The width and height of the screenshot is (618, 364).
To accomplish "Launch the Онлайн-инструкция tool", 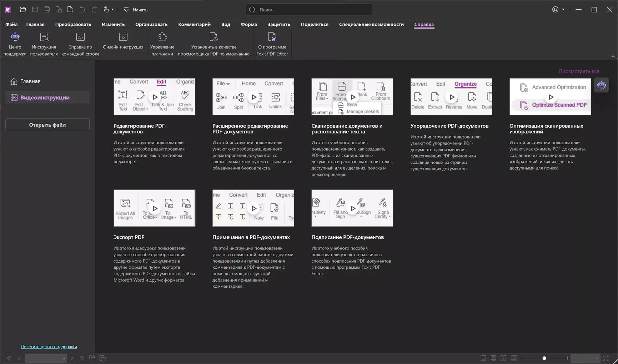I will (x=123, y=37).
